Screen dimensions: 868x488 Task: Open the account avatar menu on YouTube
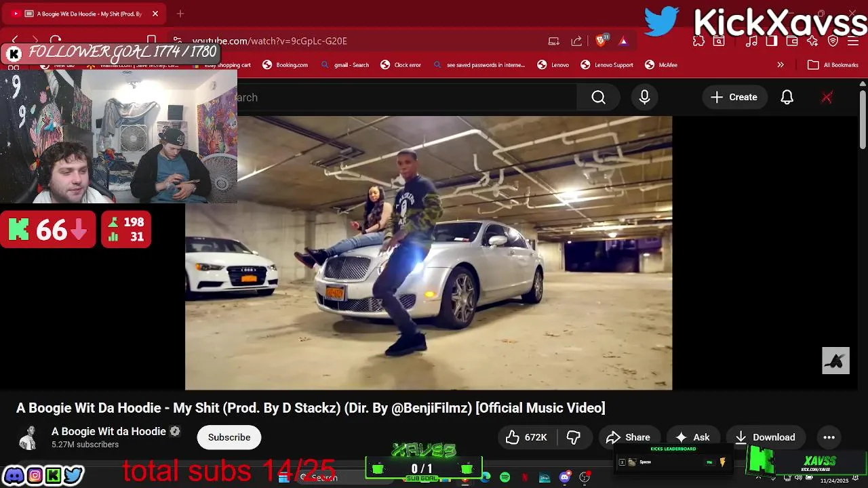[x=827, y=98]
